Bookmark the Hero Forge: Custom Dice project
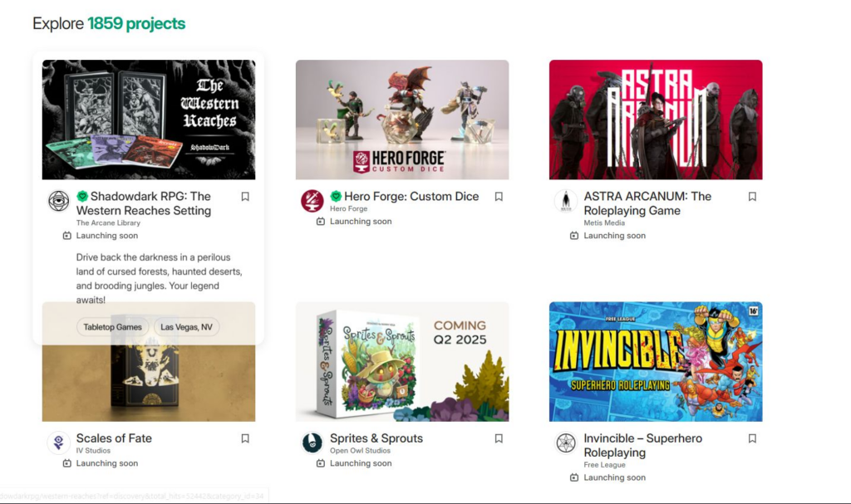This screenshot has height=504, width=851. coord(499,197)
